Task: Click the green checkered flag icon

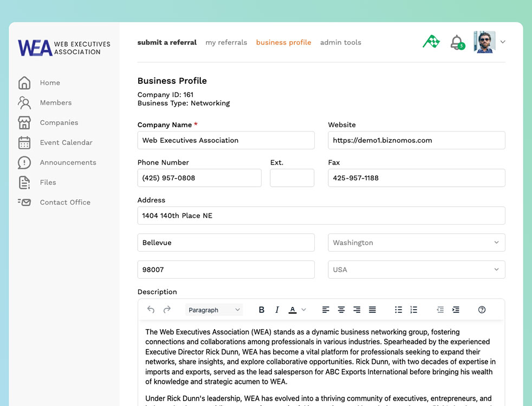Action: pos(431,42)
